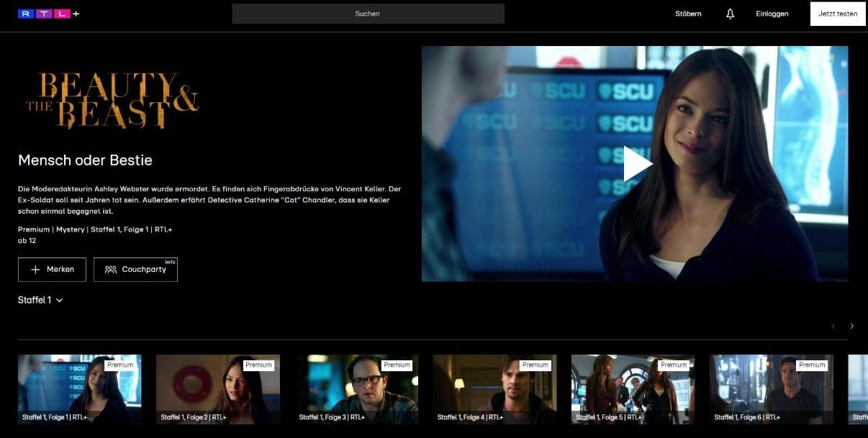Click into the Suchen search field

click(x=368, y=14)
